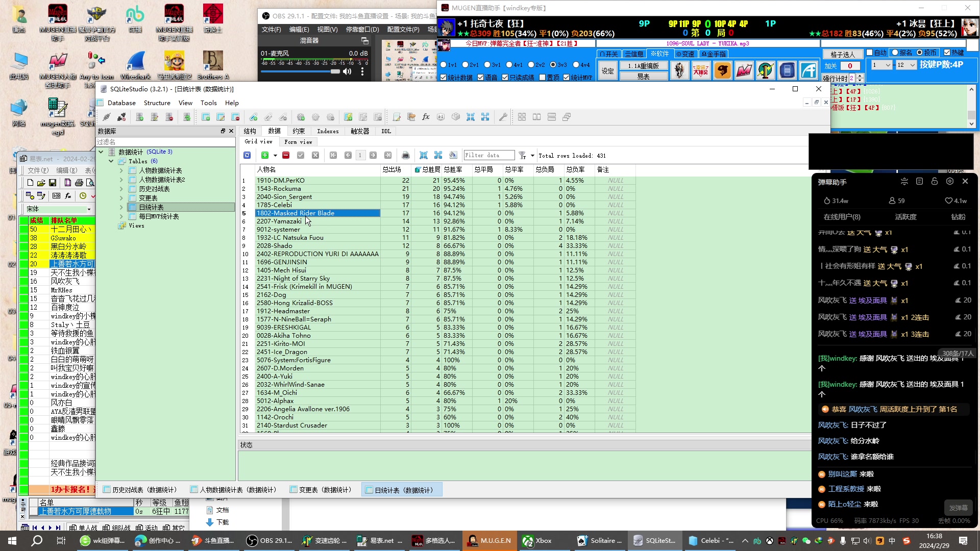Switch to the 结构 tab

[250, 131]
